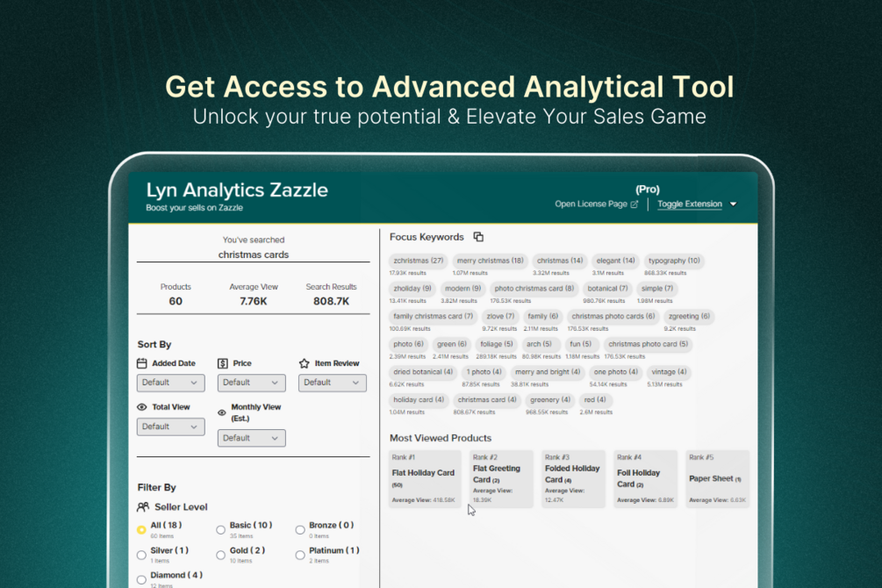
Task: Click the typography (10) keyword tag
Action: [674, 261]
